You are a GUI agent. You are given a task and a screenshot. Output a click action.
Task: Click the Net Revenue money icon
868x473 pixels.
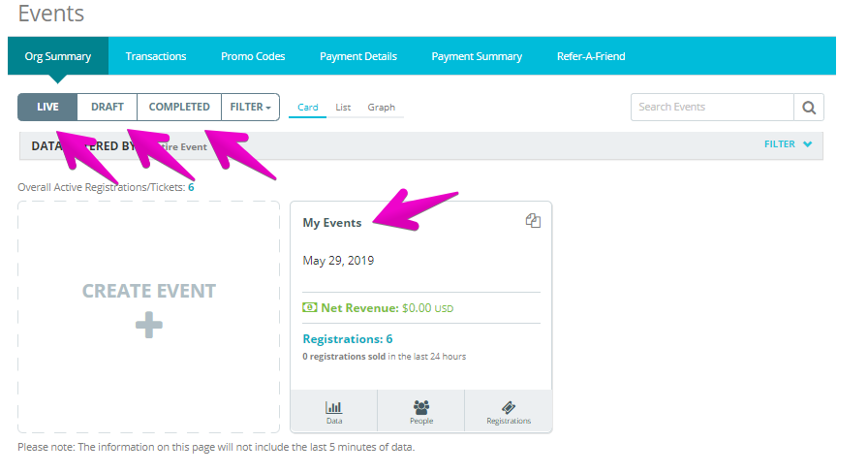(309, 307)
